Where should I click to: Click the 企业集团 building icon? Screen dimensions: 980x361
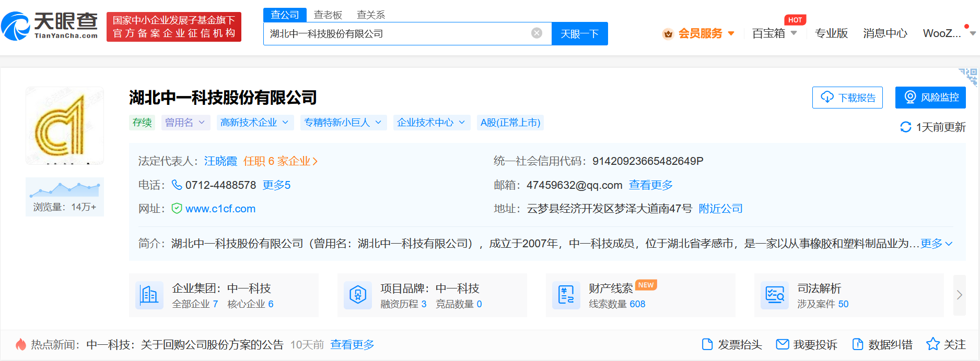[x=149, y=295]
